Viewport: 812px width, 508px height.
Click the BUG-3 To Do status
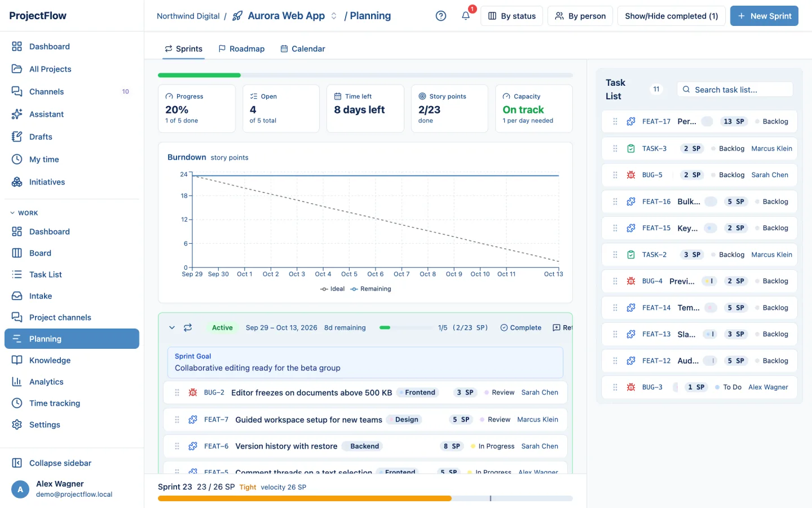click(728, 387)
